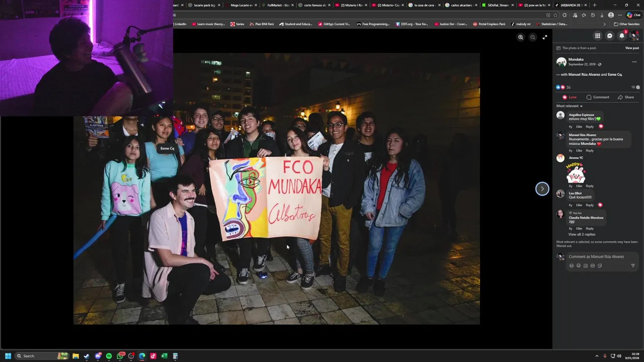
Task: Bookmark this page with star icon
Action: (555, 15)
